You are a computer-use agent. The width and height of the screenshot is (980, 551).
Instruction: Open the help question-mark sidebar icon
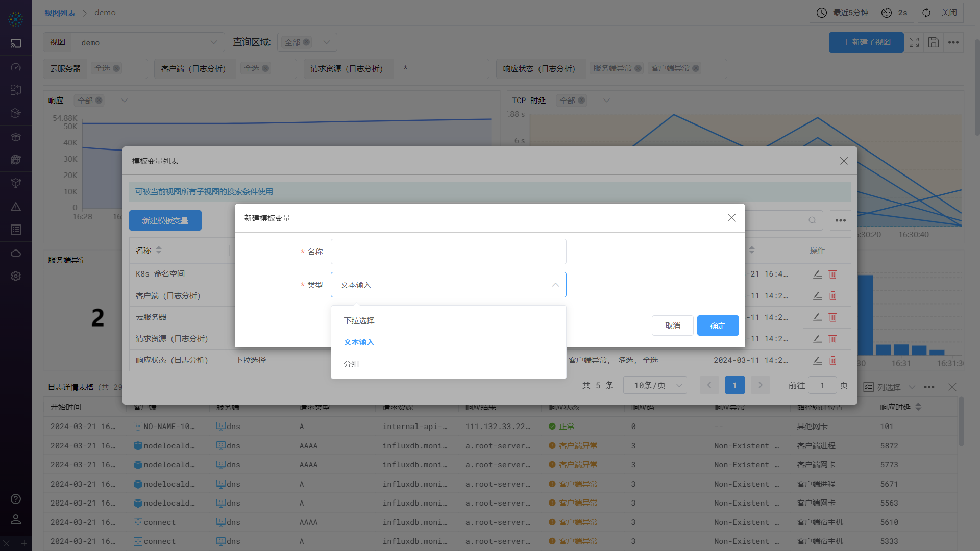coord(16,499)
